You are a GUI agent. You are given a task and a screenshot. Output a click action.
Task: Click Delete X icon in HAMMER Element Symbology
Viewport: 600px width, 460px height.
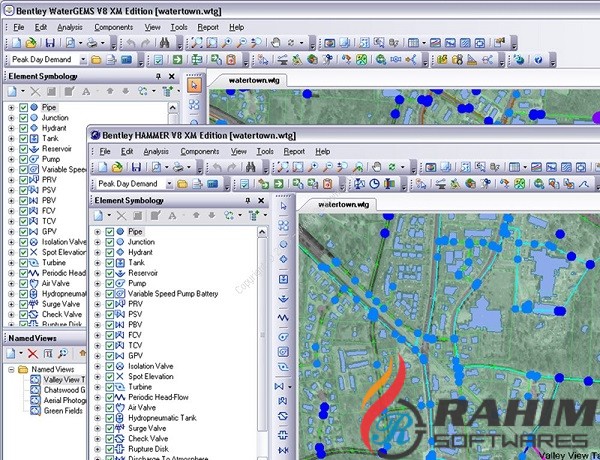tap(122, 215)
